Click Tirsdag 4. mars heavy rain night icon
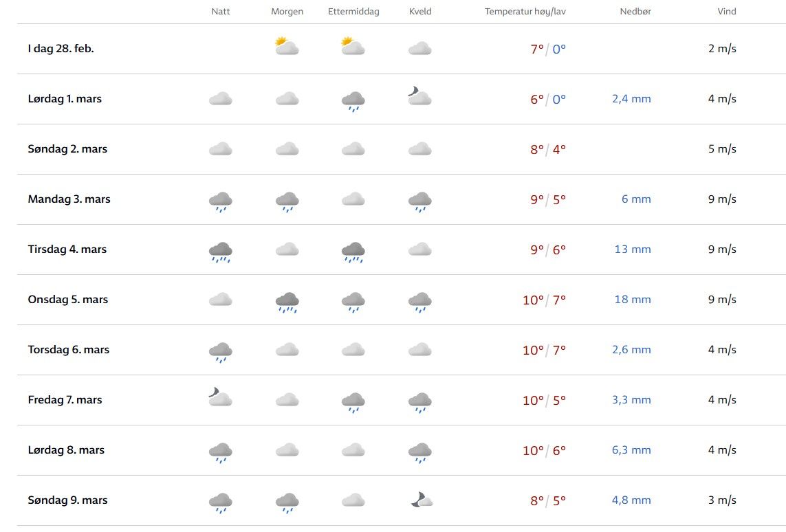786x532 pixels. click(x=220, y=252)
